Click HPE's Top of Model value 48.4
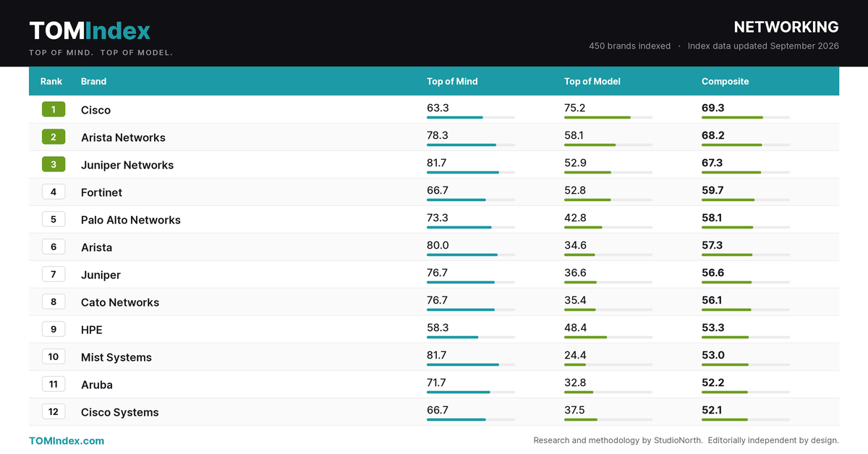868x454 pixels. point(575,327)
